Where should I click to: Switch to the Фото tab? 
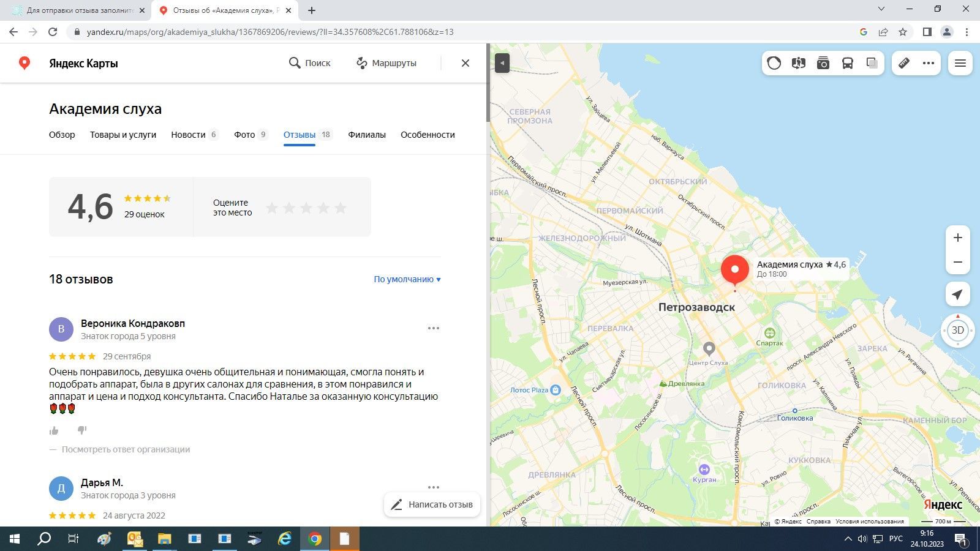coord(244,135)
